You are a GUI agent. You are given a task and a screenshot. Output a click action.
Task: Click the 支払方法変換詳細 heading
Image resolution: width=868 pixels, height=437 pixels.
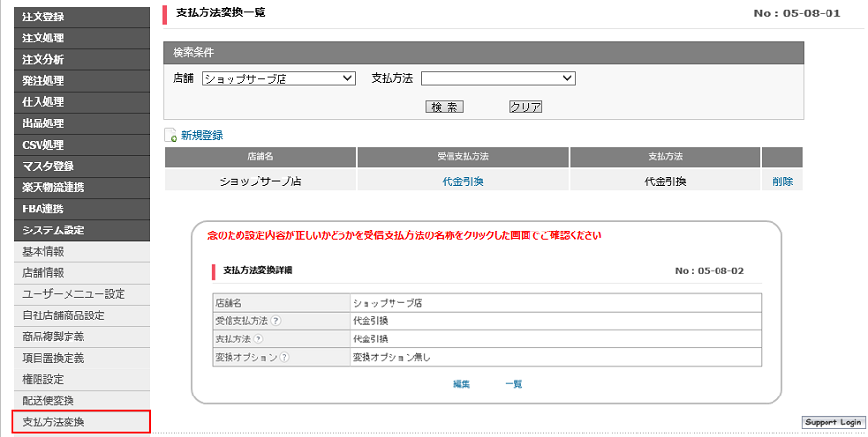coord(258,271)
